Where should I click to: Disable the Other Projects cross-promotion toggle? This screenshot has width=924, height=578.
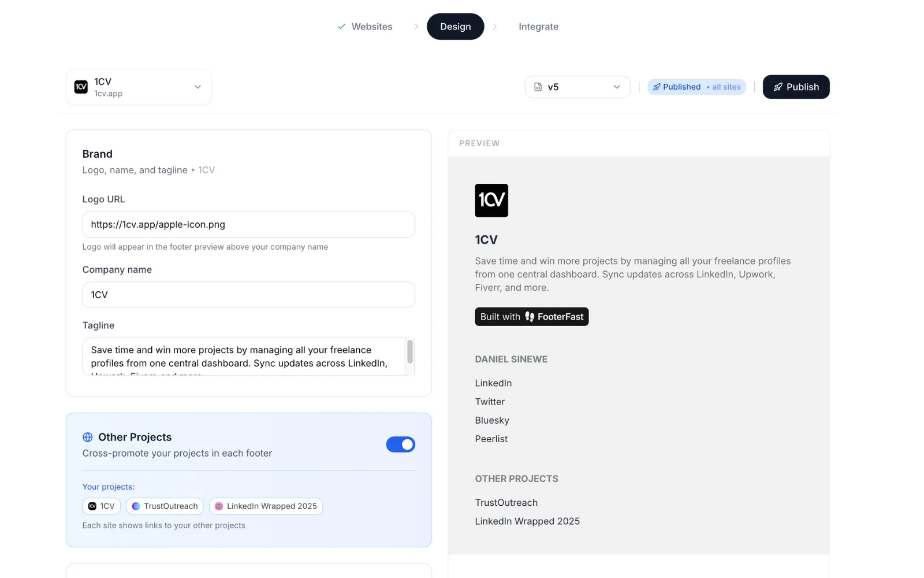(x=401, y=444)
